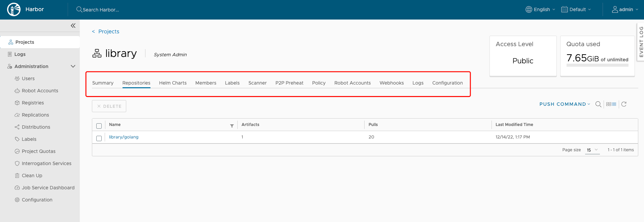Open project Robot Accounts tab

[x=352, y=83]
